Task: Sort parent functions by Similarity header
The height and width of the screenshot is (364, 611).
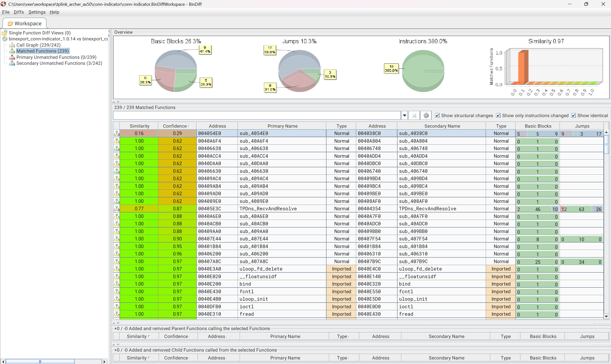Action: 137,336
